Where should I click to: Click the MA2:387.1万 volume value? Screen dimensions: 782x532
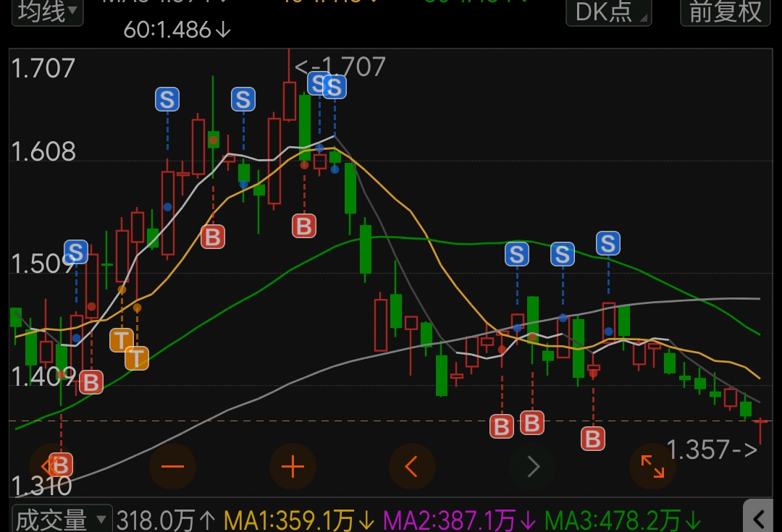[x=459, y=520]
